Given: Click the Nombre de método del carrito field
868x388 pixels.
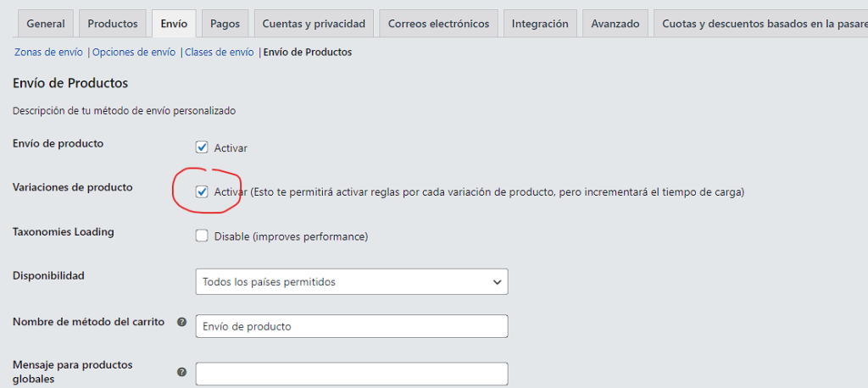Looking at the screenshot, I should click(x=352, y=326).
